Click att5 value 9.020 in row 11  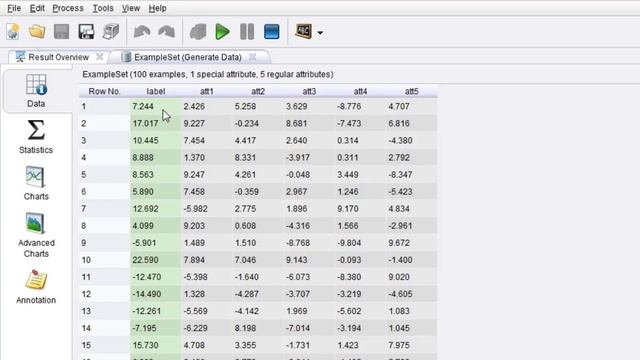(399, 277)
